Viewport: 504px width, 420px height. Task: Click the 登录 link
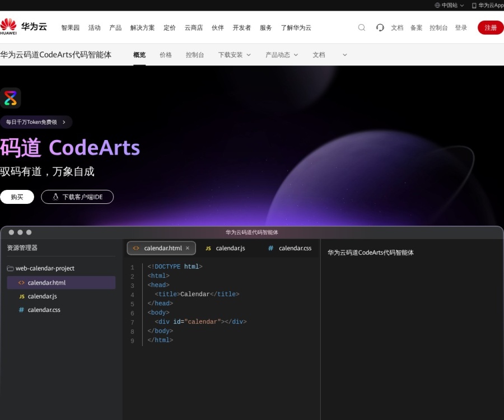(x=461, y=27)
